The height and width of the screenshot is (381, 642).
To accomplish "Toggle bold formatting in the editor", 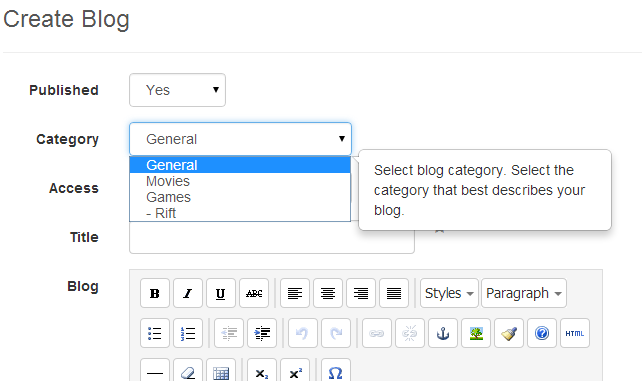I will click(155, 293).
